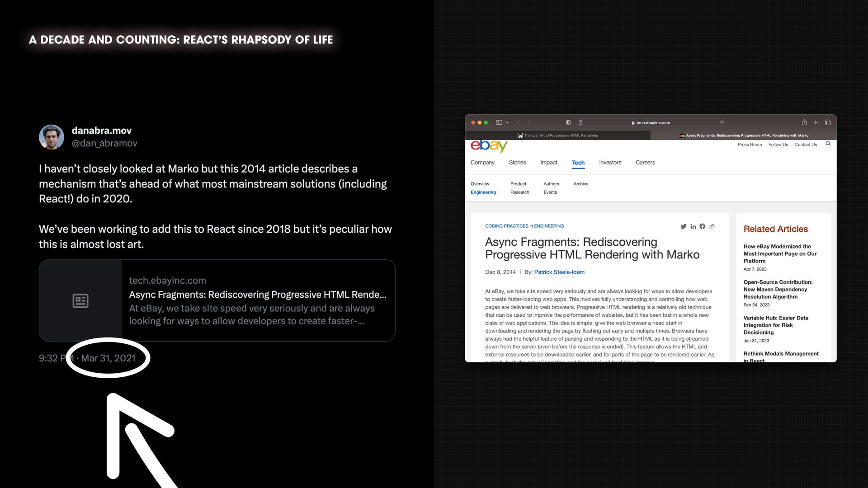The image size is (868, 488).
Task: Expand the sidebar dropdown chevron
Action: pyautogui.click(x=507, y=122)
